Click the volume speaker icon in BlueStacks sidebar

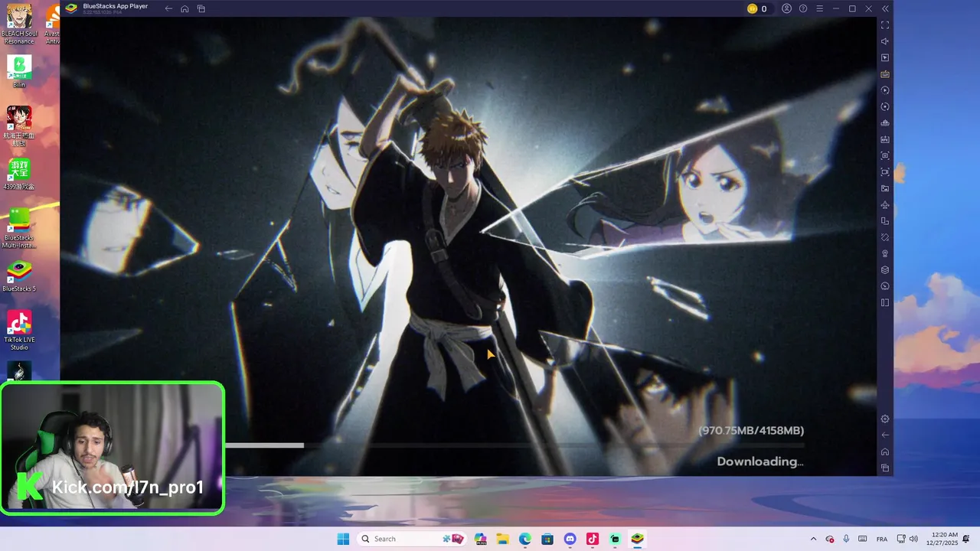885,41
